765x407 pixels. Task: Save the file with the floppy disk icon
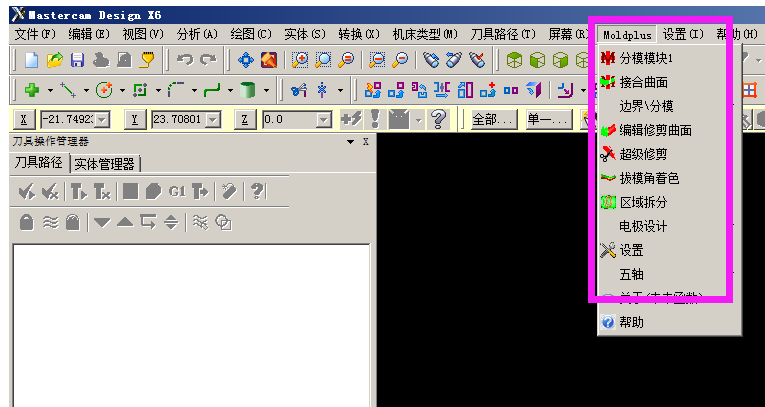tap(78, 60)
